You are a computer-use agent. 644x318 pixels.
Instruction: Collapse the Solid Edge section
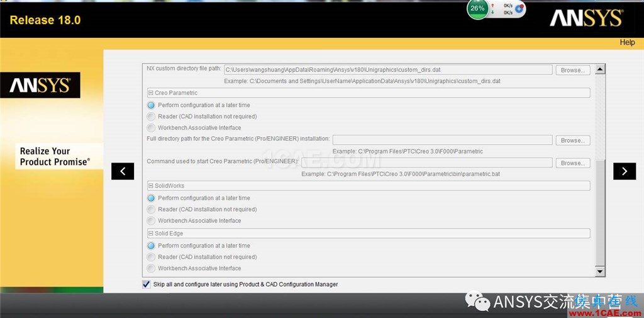(x=151, y=233)
